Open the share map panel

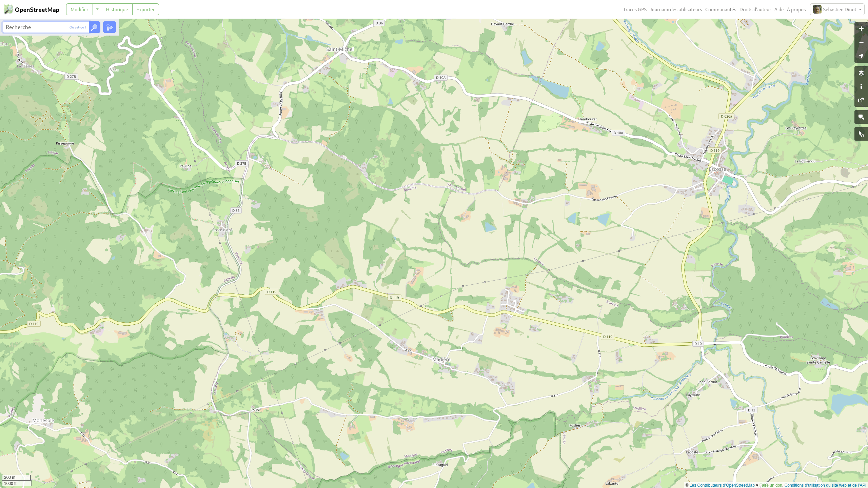tap(861, 100)
